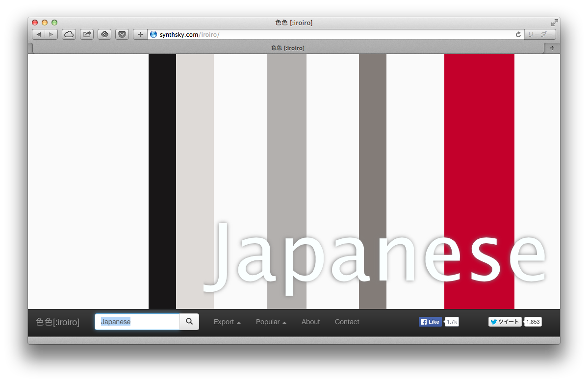Click the add bookmark plus button

coord(140,34)
